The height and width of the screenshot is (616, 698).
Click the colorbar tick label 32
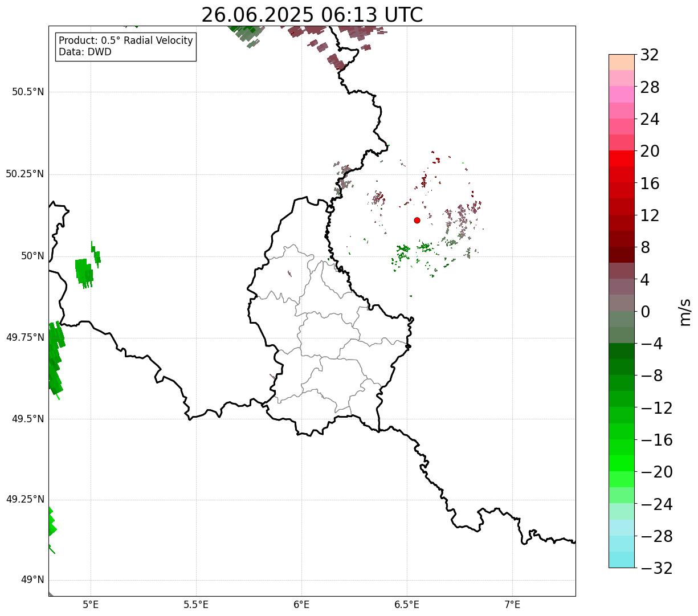(x=650, y=55)
